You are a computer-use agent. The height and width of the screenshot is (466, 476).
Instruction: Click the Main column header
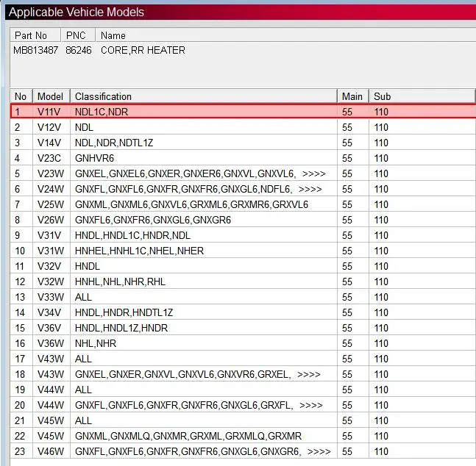[x=353, y=96]
